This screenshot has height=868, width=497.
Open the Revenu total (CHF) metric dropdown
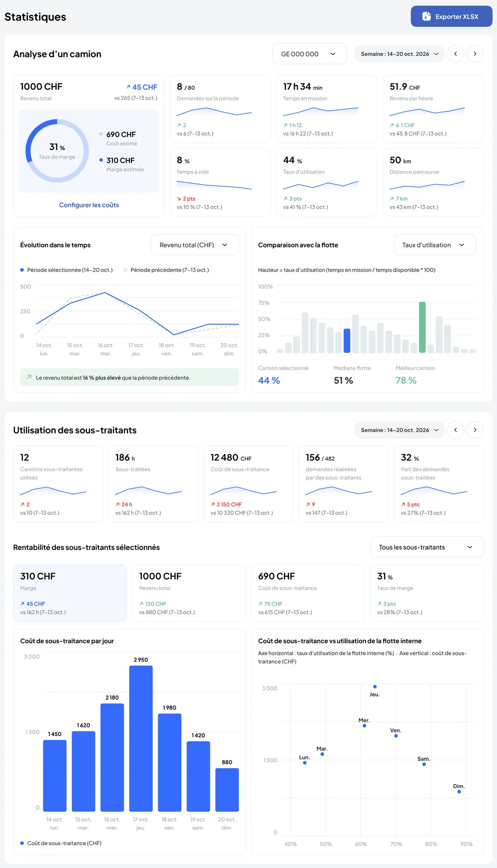[194, 245]
